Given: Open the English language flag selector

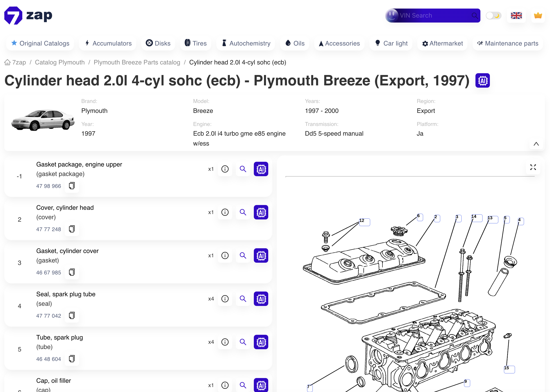Looking at the screenshot, I should (x=516, y=16).
